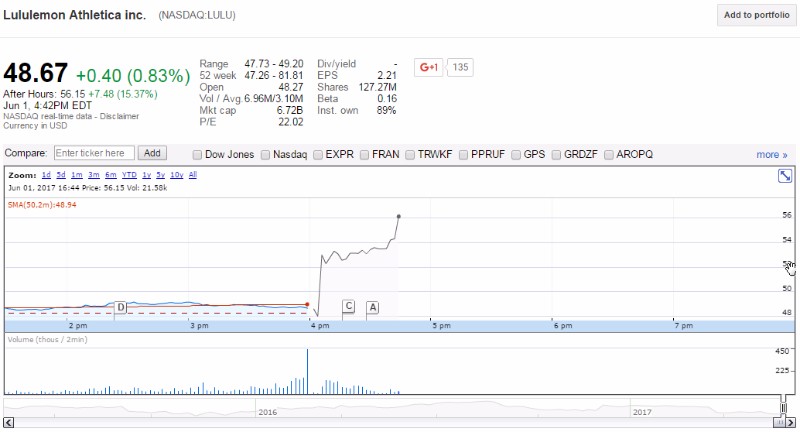Click the 2016 label in range overview
Image resolution: width=800 pixels, height=432 pixels.
click(267, 412)
